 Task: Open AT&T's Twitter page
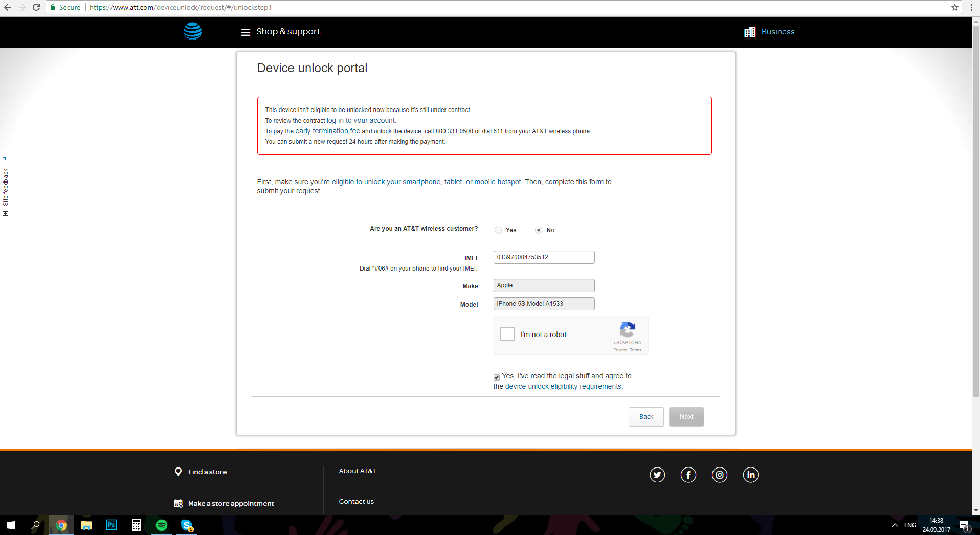pos(657,475)
